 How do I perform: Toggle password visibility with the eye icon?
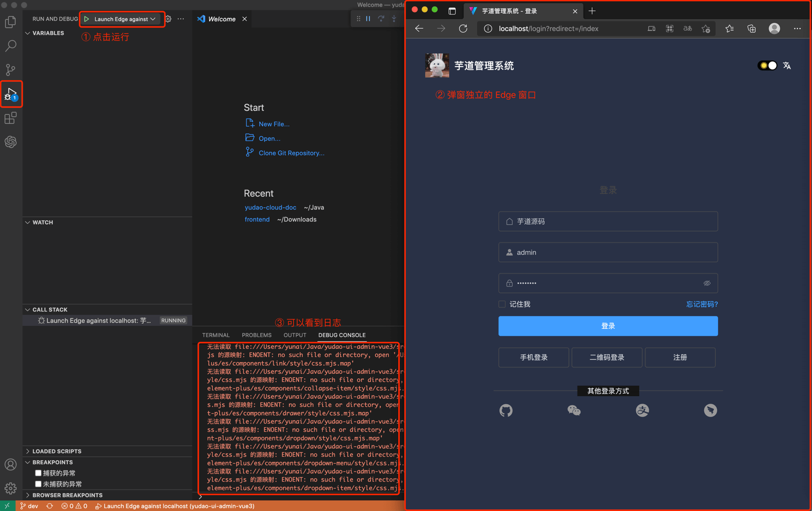pyautogui.click(x=707, y=283)
